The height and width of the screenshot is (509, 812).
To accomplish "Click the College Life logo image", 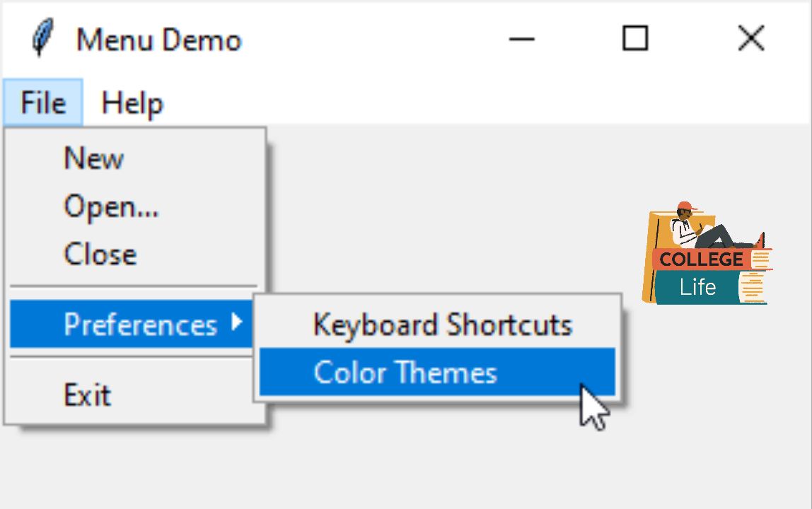I will tap(706, 255).
